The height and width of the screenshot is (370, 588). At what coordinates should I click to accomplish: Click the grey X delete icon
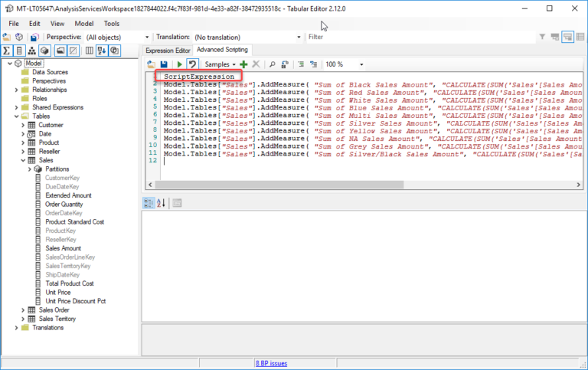coord(256,64)
